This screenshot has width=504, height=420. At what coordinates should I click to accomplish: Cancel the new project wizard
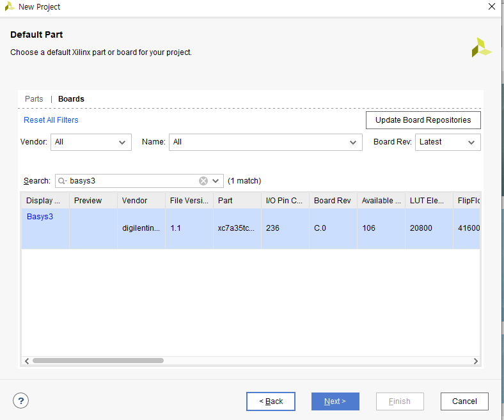coord(464,401)
